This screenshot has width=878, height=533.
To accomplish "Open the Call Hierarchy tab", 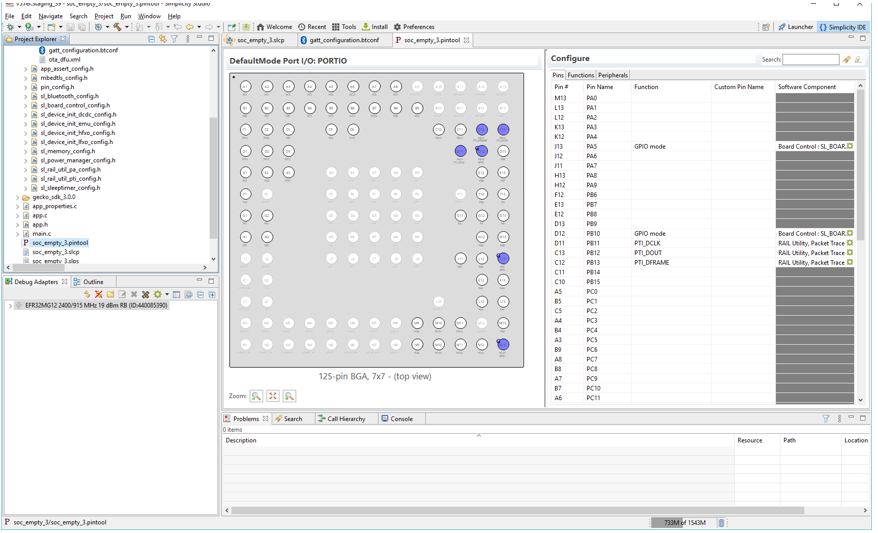I will point(341,419).
